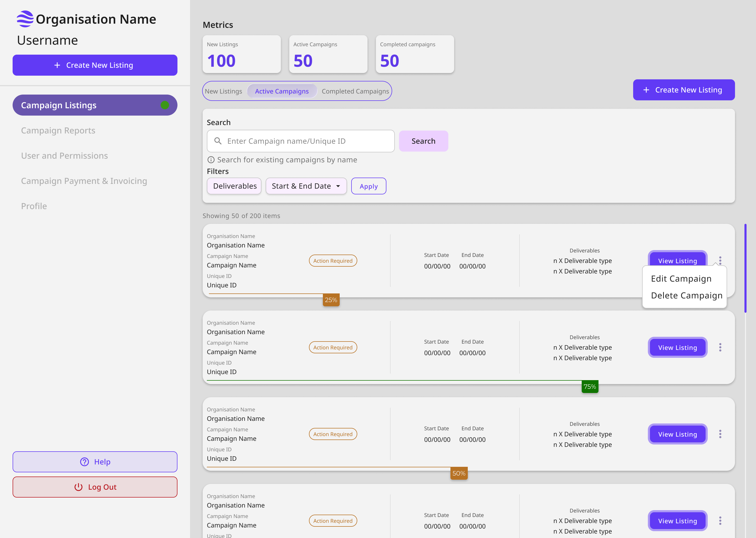756x538 pixels.
Task: Click the organisation logo icon
Action: (x=25, y=19)
